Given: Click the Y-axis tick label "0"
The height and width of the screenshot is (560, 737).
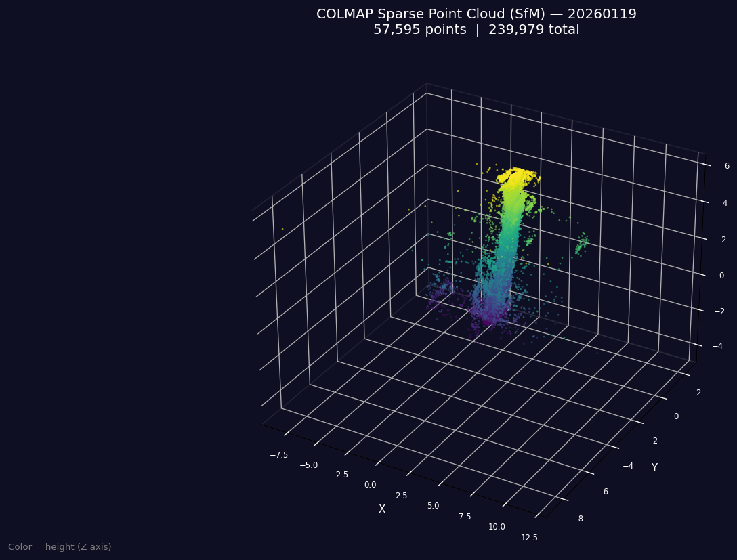Looking at the screenshot, I should tap(676, 416).
